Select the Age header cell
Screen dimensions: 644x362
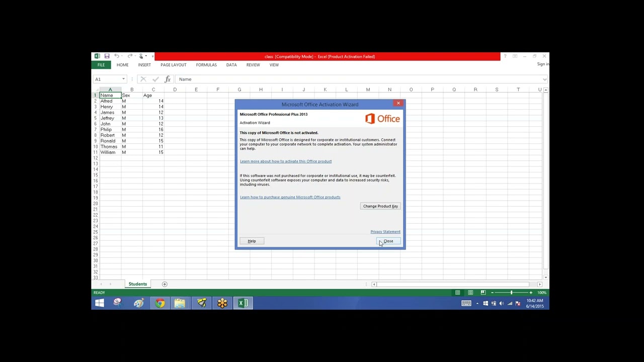point(153,96)
